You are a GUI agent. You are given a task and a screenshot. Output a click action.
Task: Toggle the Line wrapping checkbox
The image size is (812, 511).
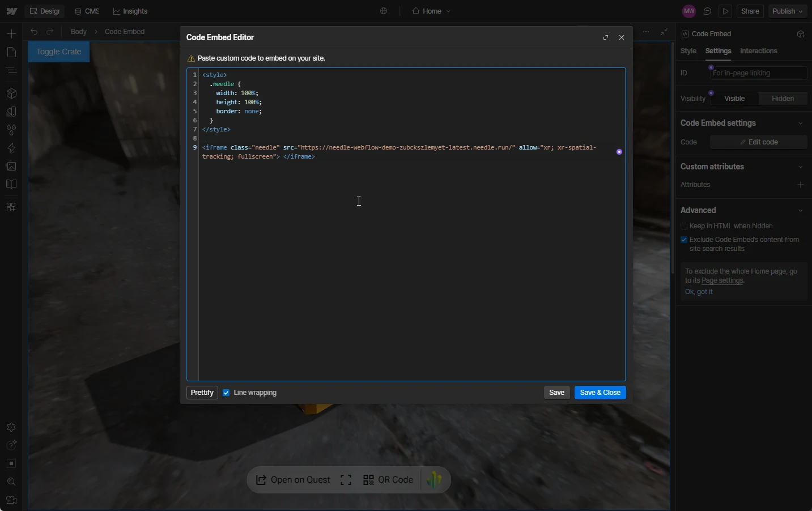226,393
